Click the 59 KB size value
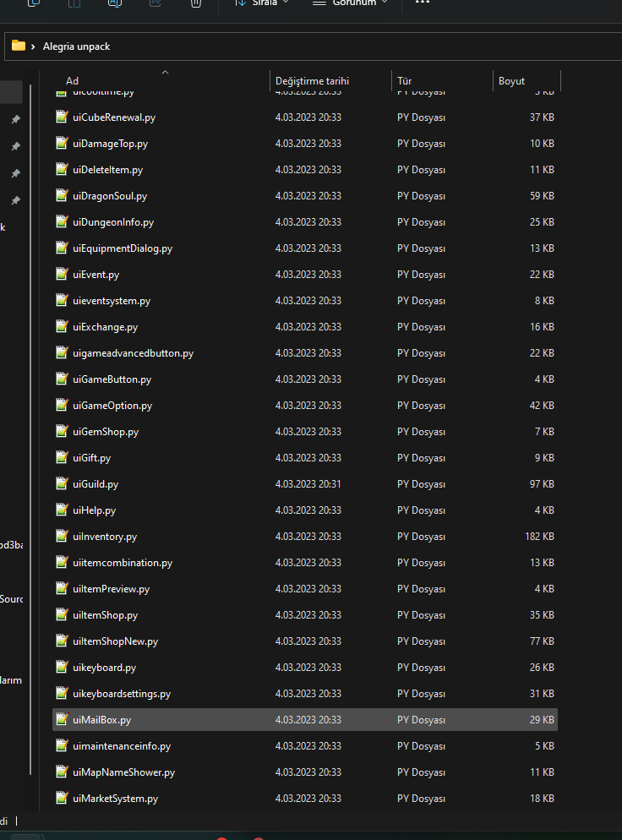 542,195
